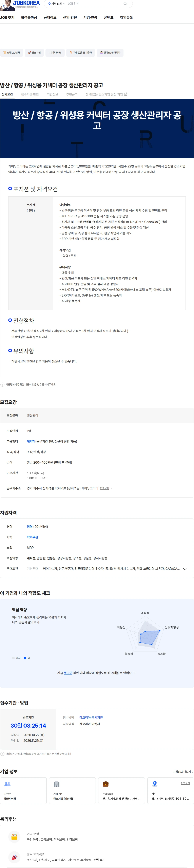Open 기업정보 더보기 link
This screenshot has height=868, width=194.
pos(183,772)
